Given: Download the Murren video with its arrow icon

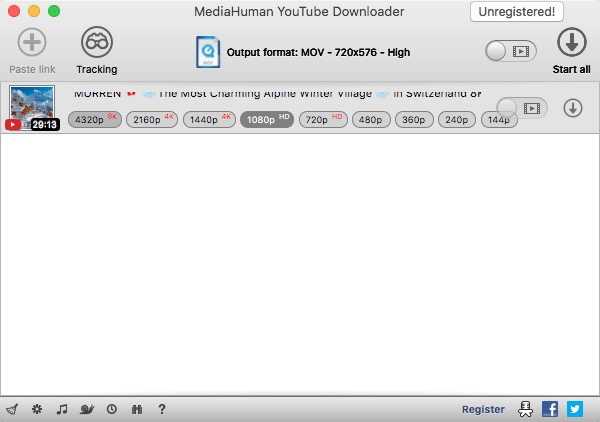Looking at the screenshot, I should (573, 108).
